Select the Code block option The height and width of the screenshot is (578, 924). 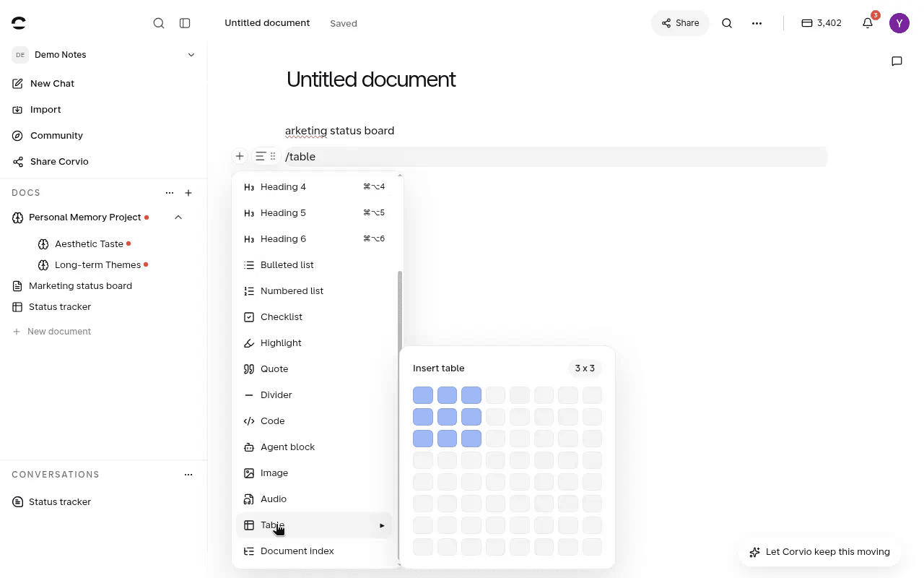pos(315,420)
